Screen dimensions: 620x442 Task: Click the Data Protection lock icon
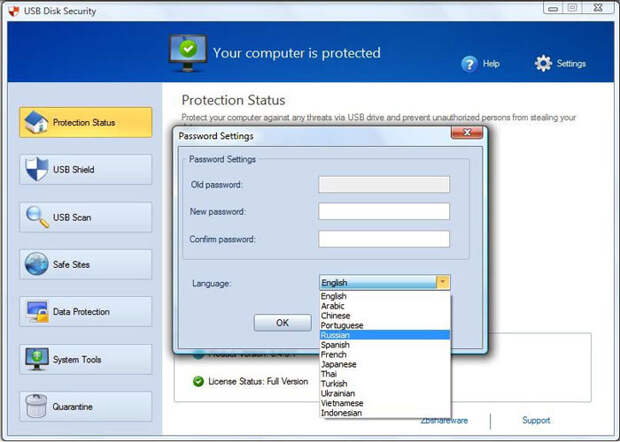point(37,312)
